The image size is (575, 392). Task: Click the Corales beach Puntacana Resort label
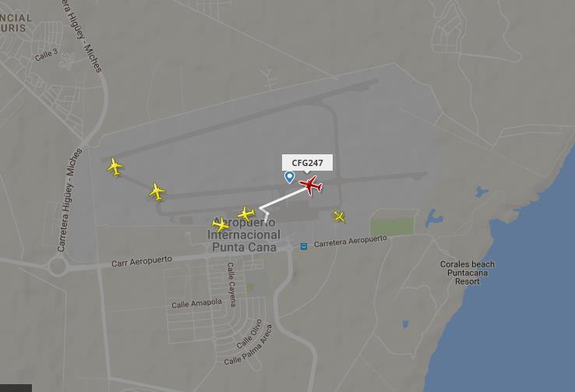[x=467, y=273]
